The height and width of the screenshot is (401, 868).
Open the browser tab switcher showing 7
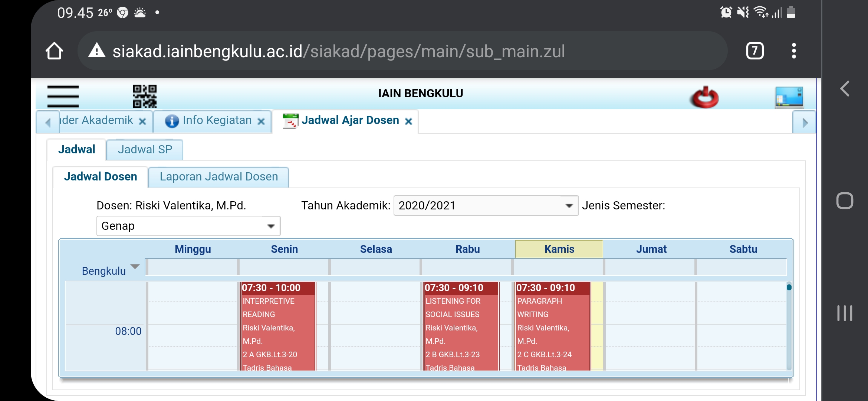coord(754,51)
